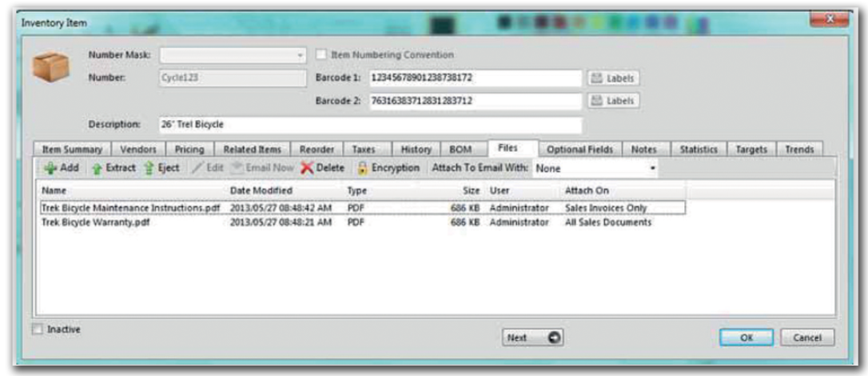Sort the file list by Date Modified column
The image size is (868, 376).
tap(261, 191)
